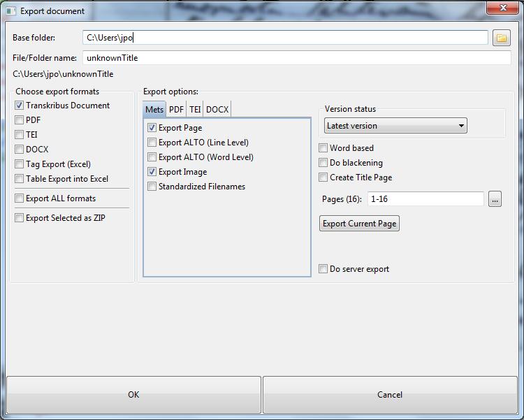The height and width of the screenshot is (420, 524).
Task: Cancel the export dialog
Action: coord(390,395)
